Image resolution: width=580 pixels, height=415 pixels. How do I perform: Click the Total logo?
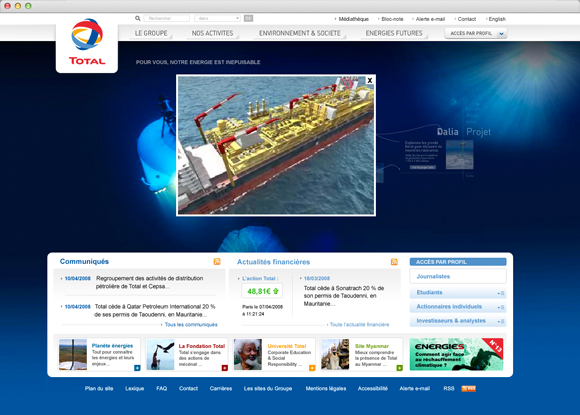[87, 42]
